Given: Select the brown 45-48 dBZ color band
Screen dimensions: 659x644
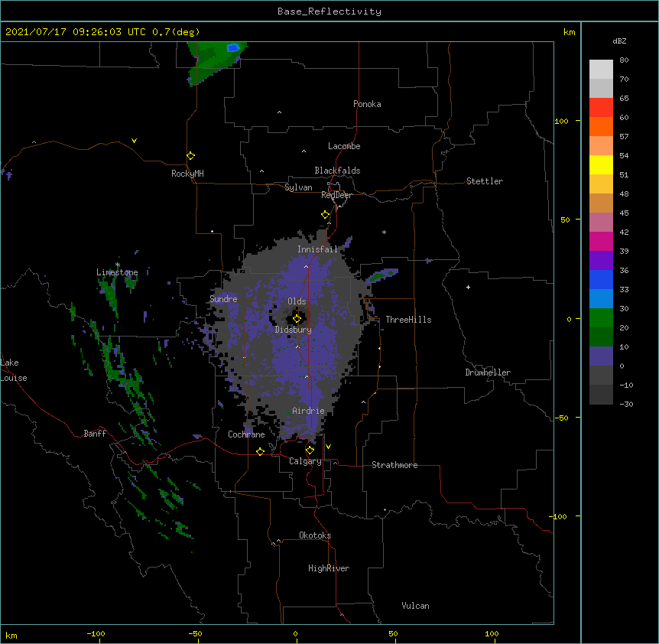Looking at the screenshot, I should coord(601,203).
